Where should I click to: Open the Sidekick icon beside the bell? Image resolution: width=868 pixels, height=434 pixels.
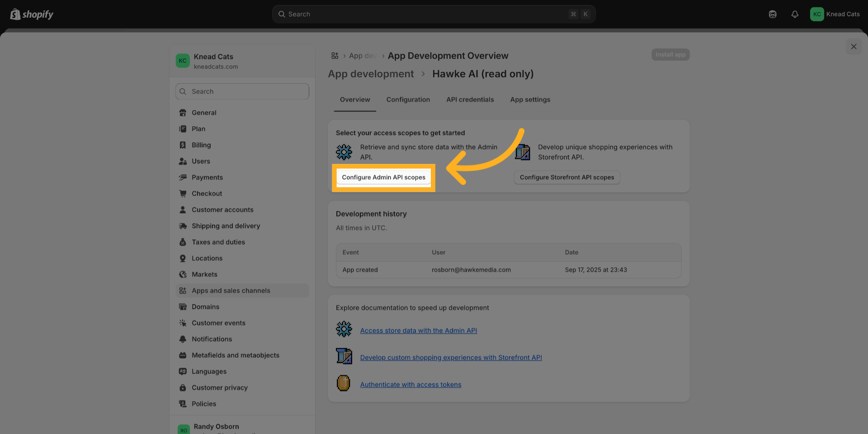(x=773, y=14)
